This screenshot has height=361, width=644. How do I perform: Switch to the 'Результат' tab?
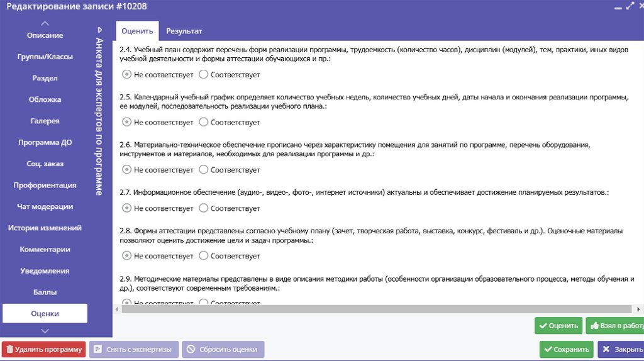point(184,31)
